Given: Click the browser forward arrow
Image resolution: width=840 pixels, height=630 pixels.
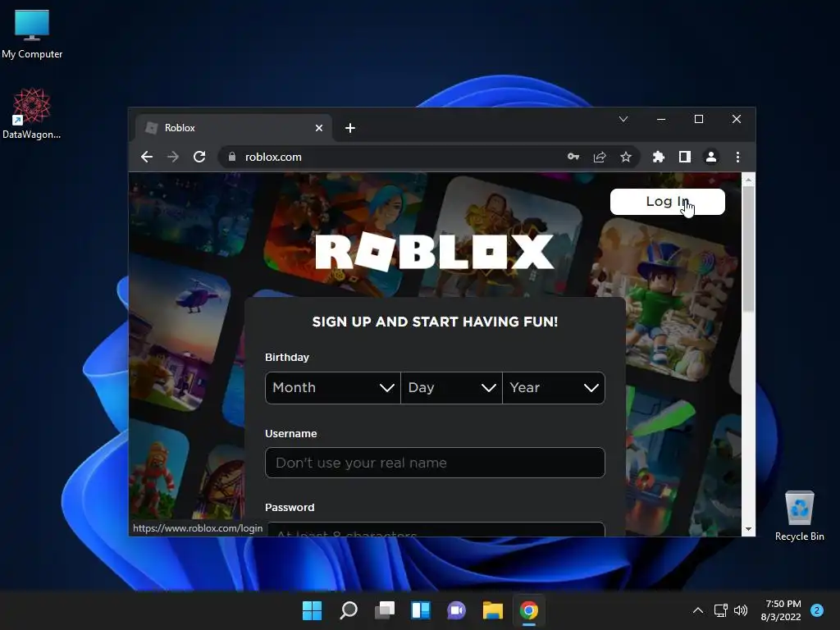Looking at the screenshot, I should coord(173,157).
